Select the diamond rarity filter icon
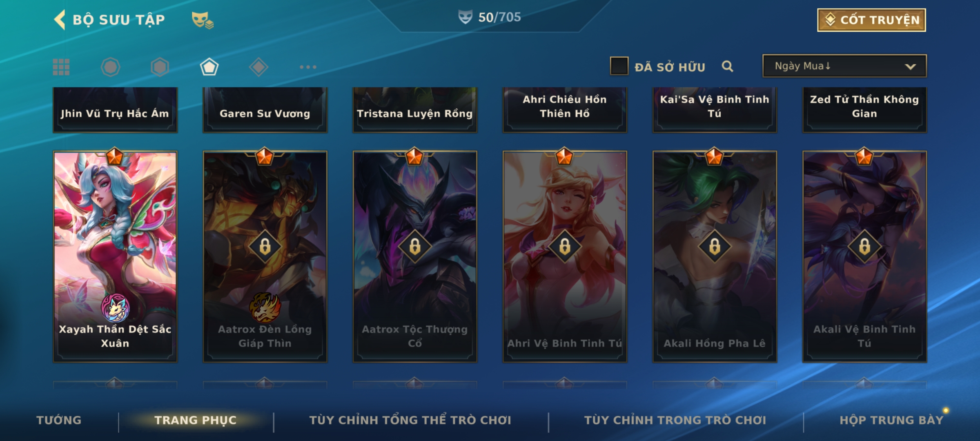The height and width of the screenshot is (441, 980). click(258, 67)
